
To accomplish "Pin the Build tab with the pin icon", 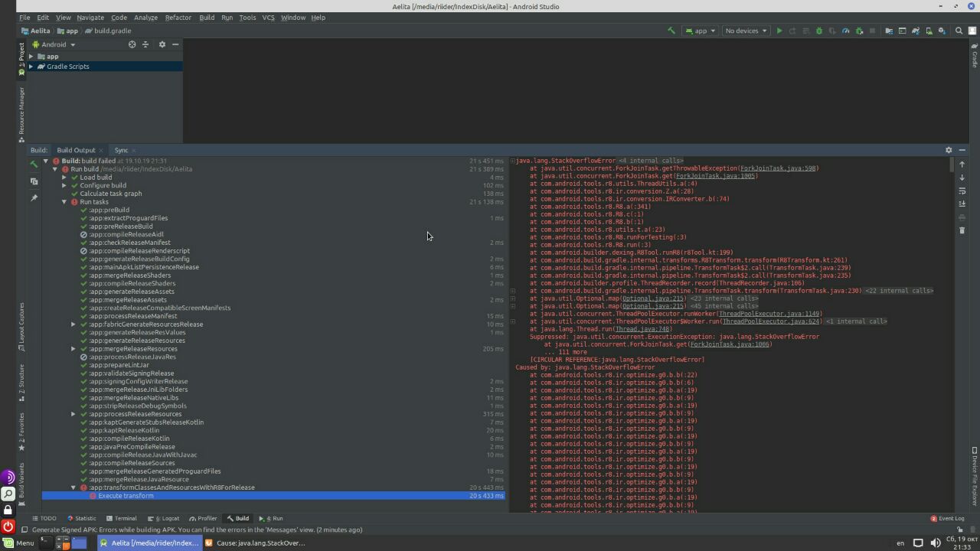I will (x=34, y=198).
